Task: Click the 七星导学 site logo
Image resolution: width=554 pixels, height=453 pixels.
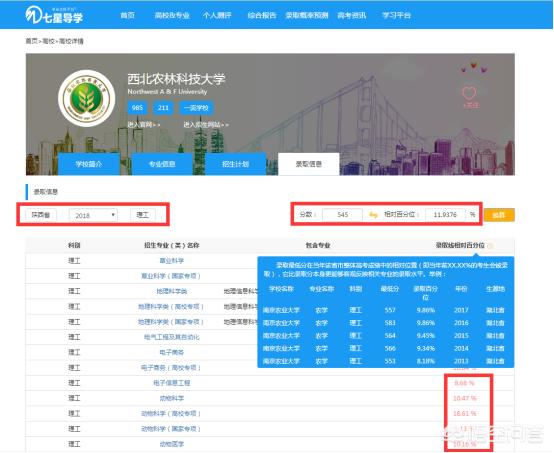Action: tap(54, 15)
